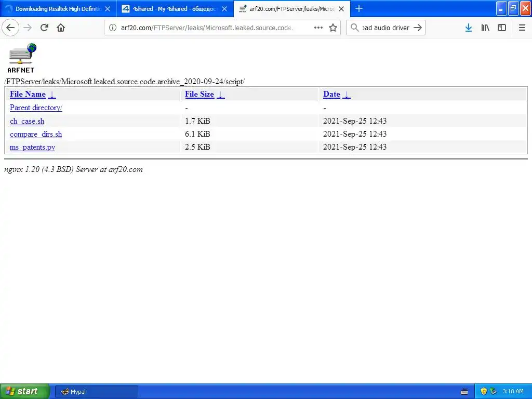Click the ARFNET server logo
This screenshot has height=399, width=532.
click(21, 58)
